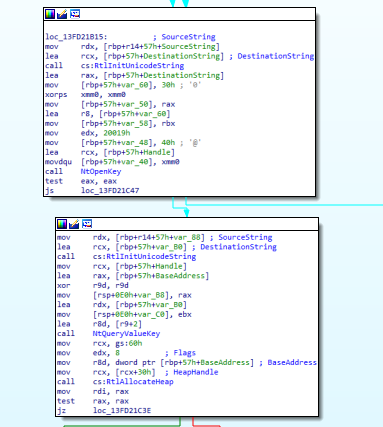Select the lea rcx, [rbp+57h+DestinationString] line
Viewport: 383px width, 427px height.
(x=180, y=56)
